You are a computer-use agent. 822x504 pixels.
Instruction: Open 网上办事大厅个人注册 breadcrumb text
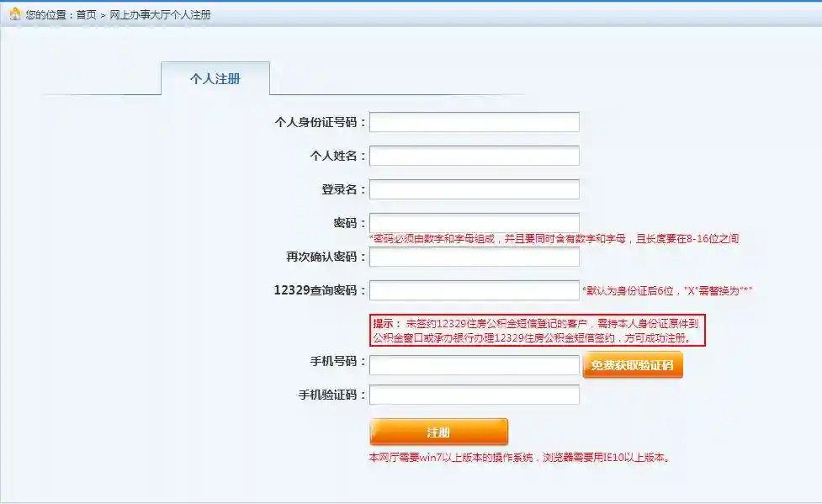coord(160,14)
